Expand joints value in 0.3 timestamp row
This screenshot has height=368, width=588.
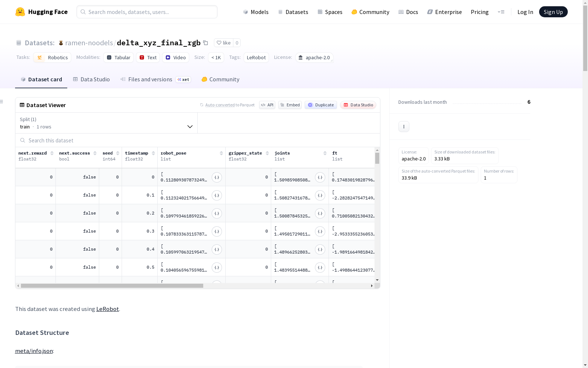coord(320,231)
